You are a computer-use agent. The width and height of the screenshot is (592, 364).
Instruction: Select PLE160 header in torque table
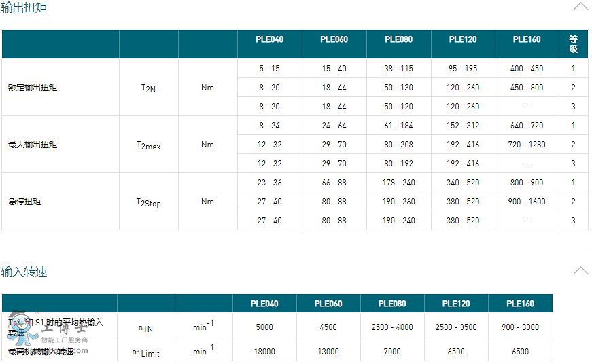pos(527,39)
